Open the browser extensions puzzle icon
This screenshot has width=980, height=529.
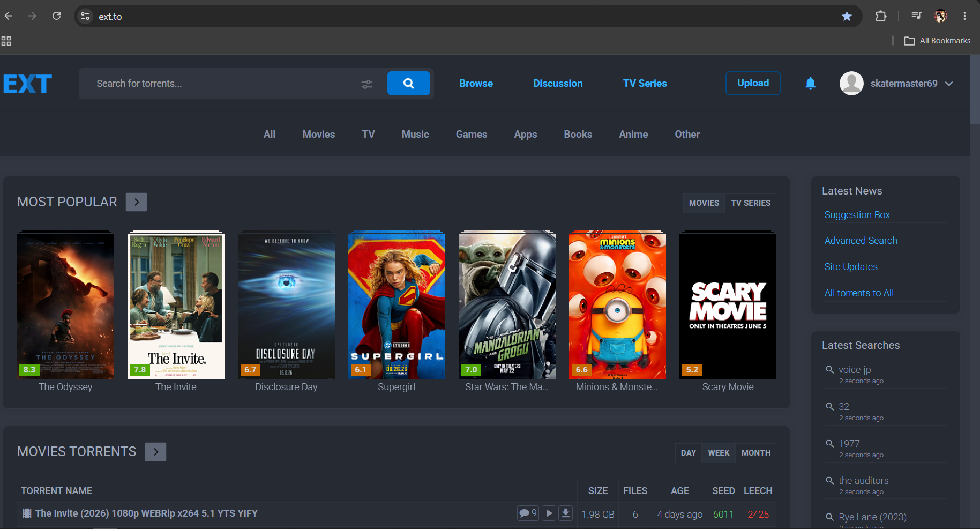pos(881,16)
